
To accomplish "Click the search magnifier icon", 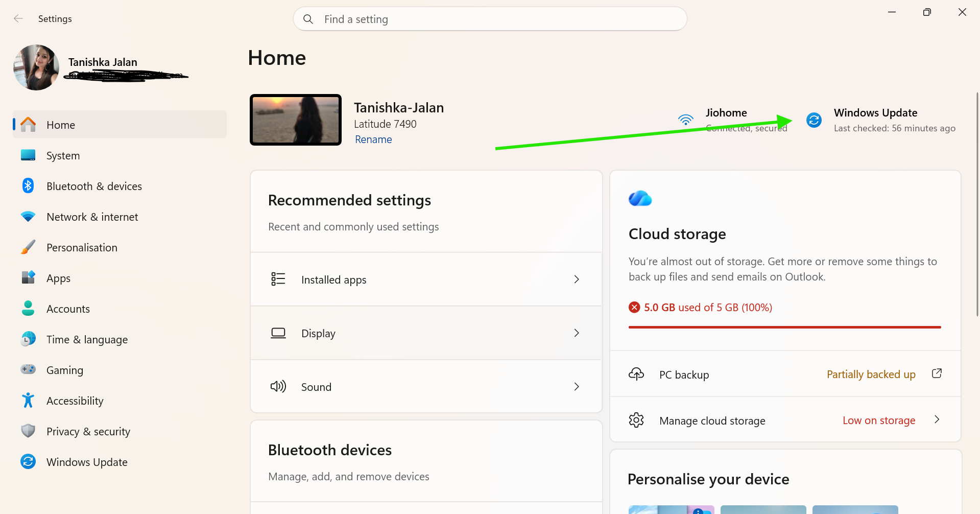I will pyautogui.click(x=308, y=19).
